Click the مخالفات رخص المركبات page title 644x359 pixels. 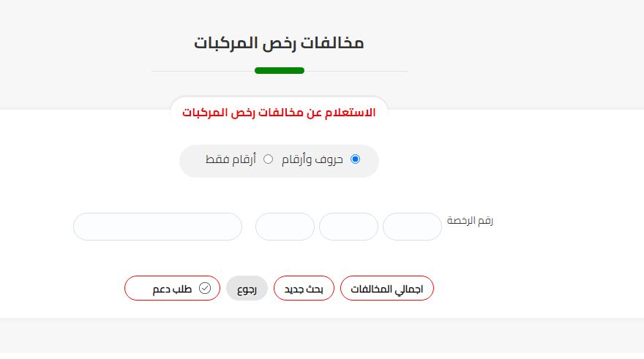click(279, 43)
